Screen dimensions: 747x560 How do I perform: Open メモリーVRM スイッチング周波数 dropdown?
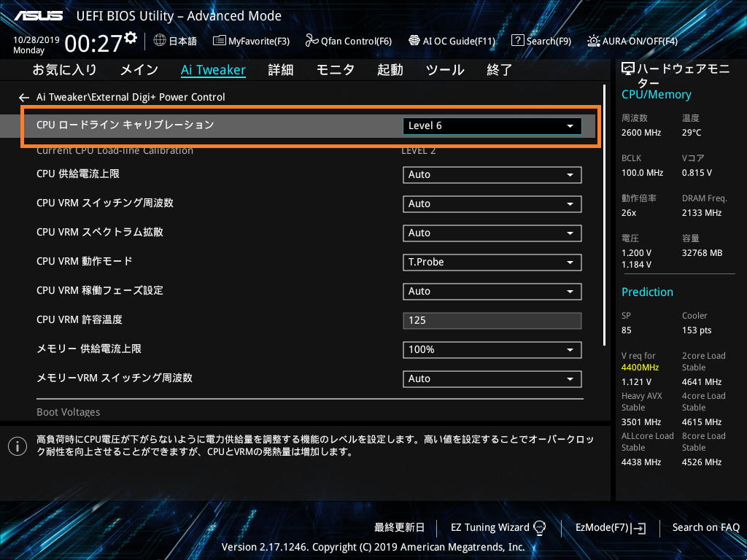point(492,378)
